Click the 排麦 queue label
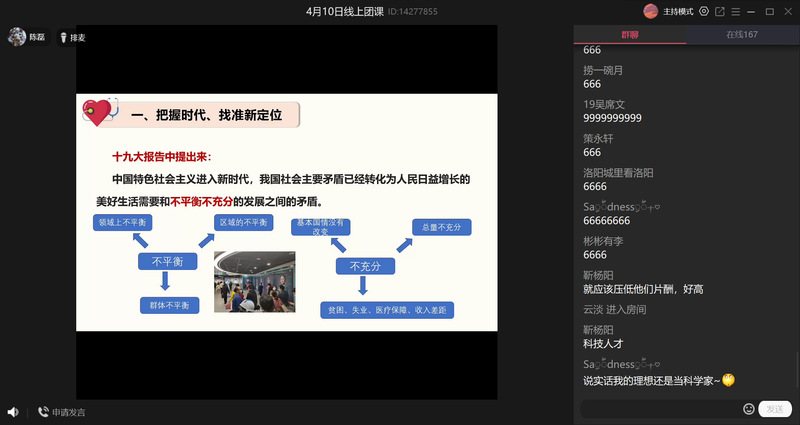The width and height of the screenshot is (800, 425). 77,37
